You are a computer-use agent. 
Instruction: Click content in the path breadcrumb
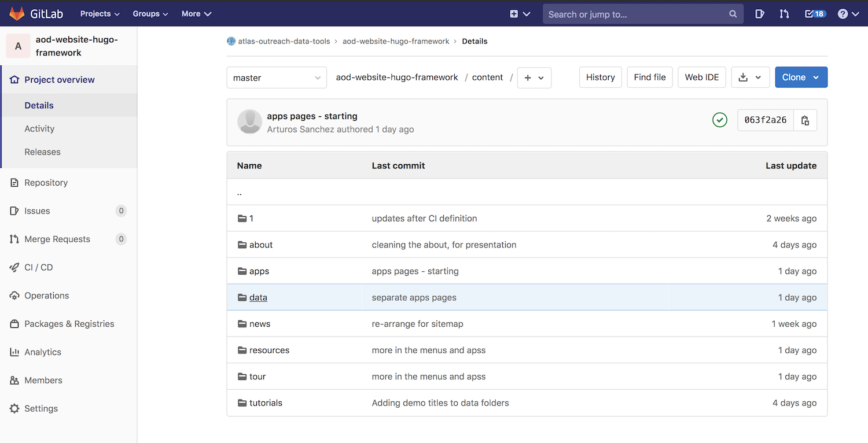[487, 77]
